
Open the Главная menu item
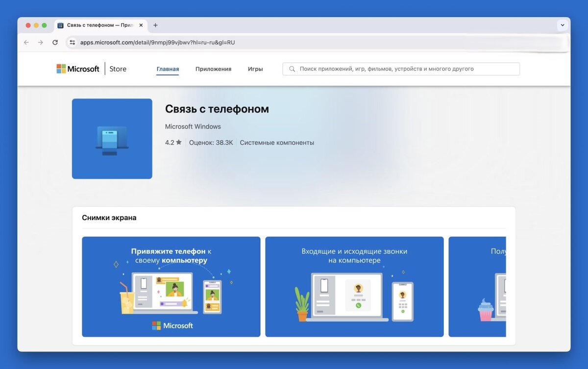(168, 69)
